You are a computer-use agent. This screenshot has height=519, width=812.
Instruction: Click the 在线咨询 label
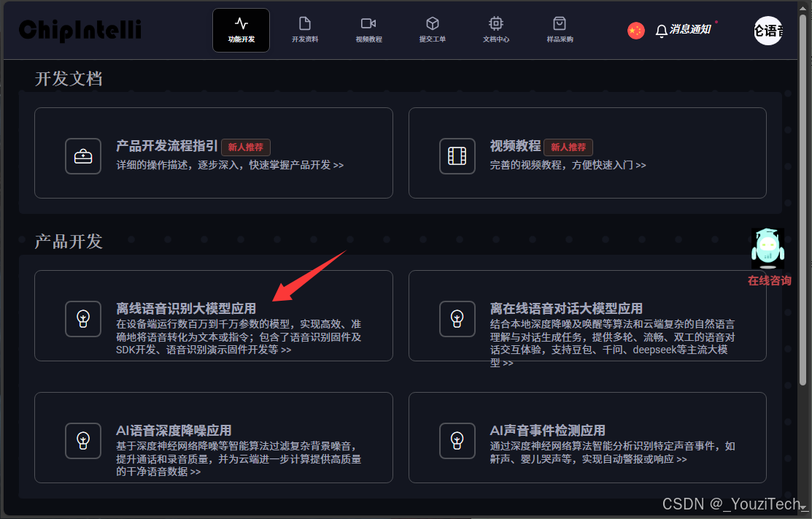click(x=769, y=281)
